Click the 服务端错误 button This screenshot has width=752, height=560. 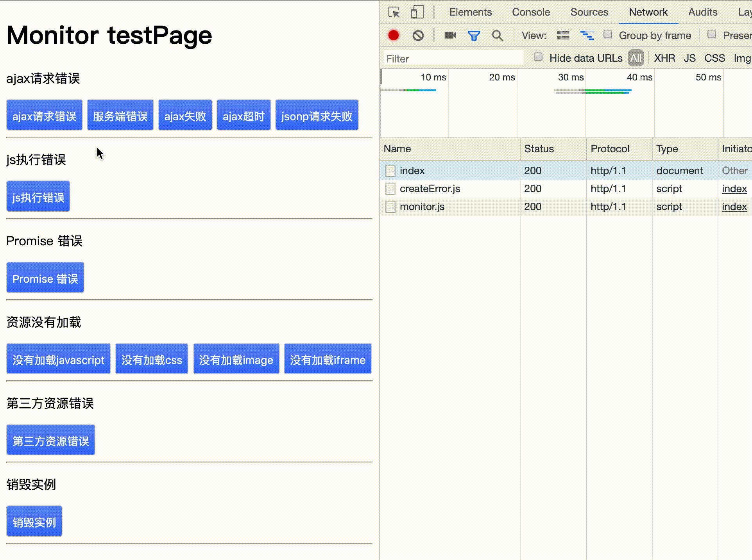point(120,115)
